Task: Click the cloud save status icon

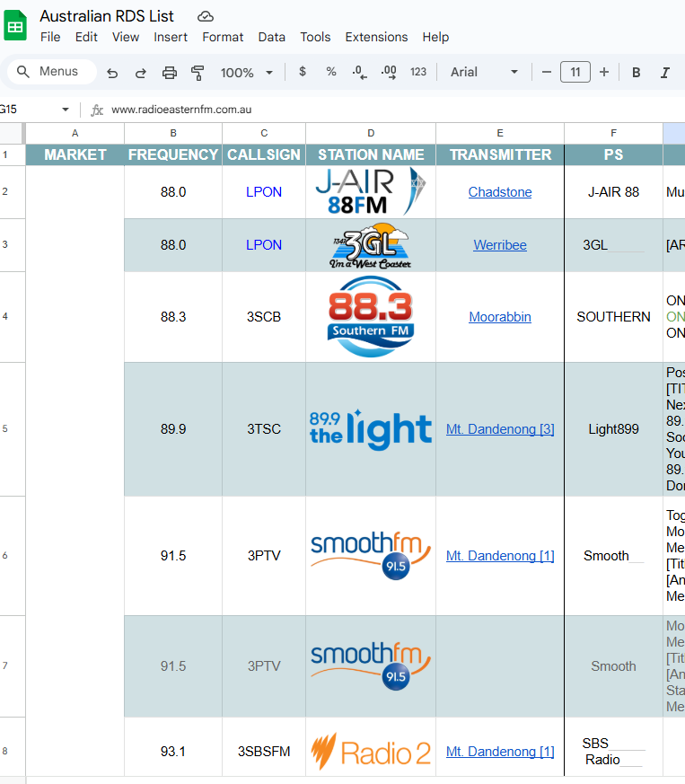Action: coord(206,16)
